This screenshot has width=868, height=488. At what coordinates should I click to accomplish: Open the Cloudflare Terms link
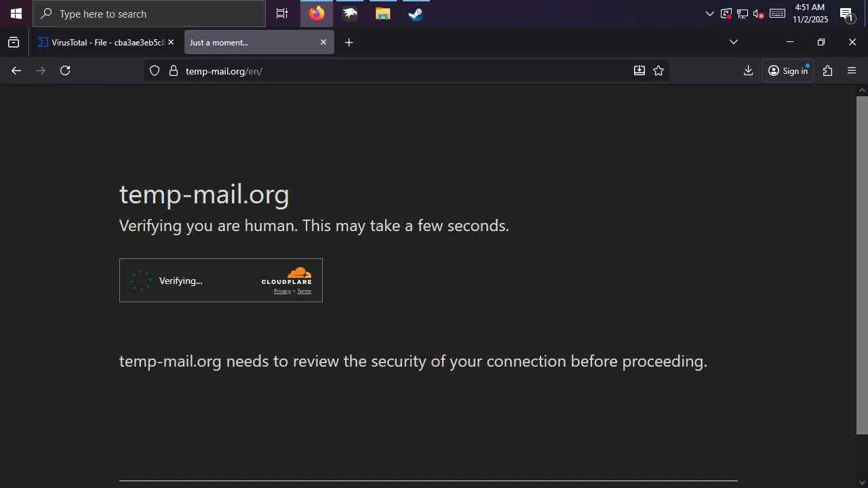304,291
